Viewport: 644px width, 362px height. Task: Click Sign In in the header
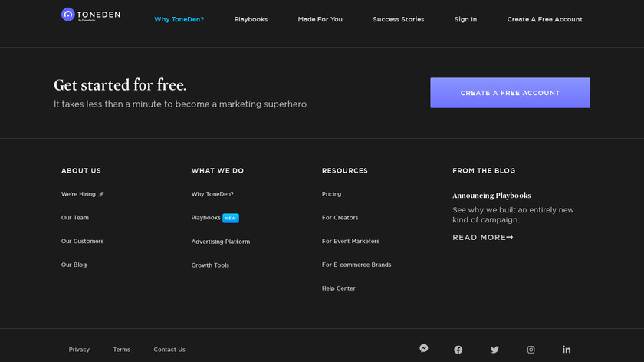(465, 19)
